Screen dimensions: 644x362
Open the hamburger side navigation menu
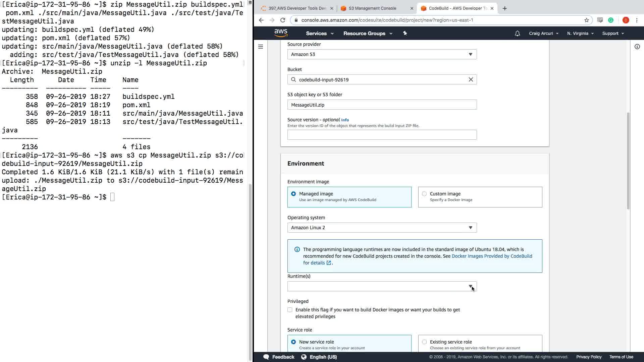pos(261,47)
